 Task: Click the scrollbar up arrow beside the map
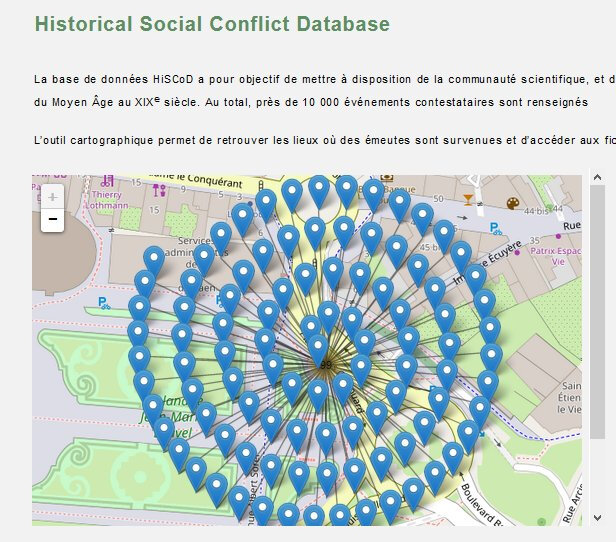coord(598,177)
